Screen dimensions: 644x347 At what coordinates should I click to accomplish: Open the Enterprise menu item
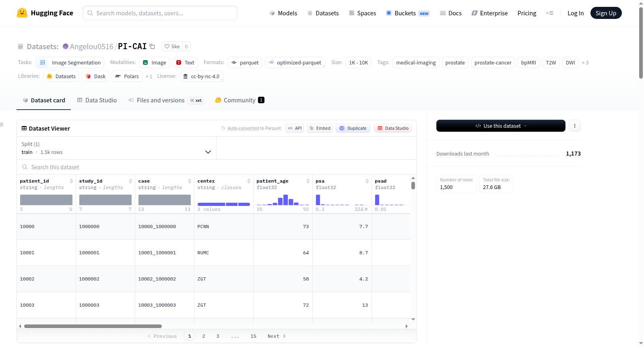(489, 13)
